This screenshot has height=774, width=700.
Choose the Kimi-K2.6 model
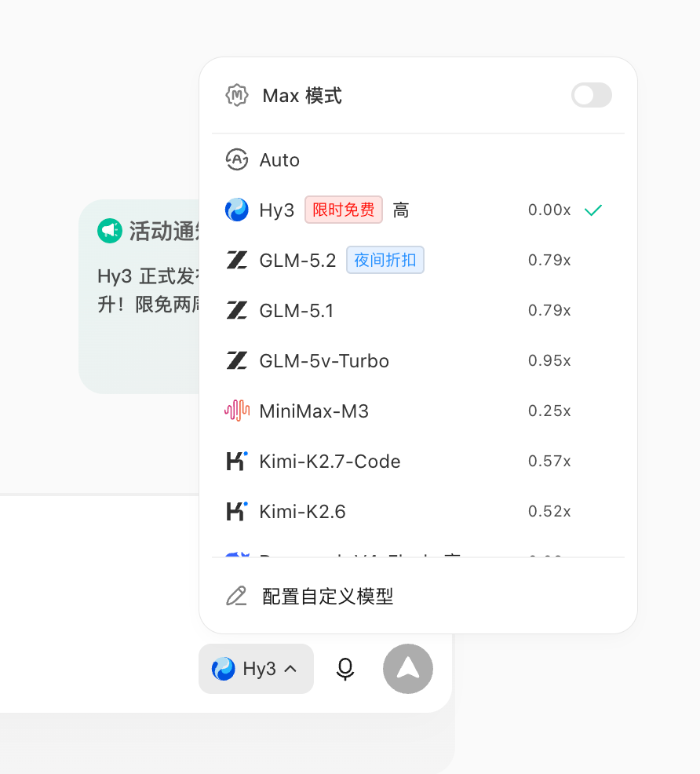click(417, 511)
